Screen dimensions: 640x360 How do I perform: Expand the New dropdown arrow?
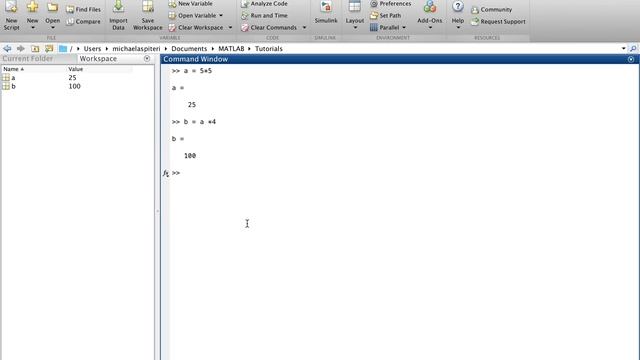[x=33, y=28]
